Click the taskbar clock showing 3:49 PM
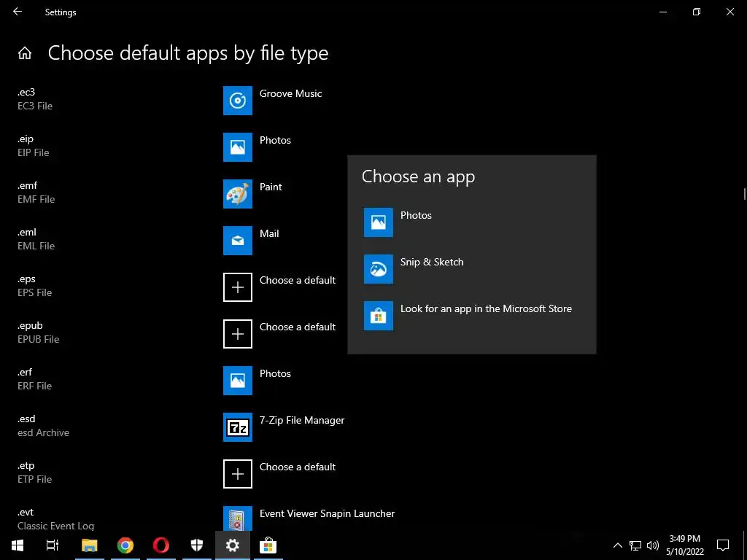This screenshot has width=747, height=560. [684, 545]
